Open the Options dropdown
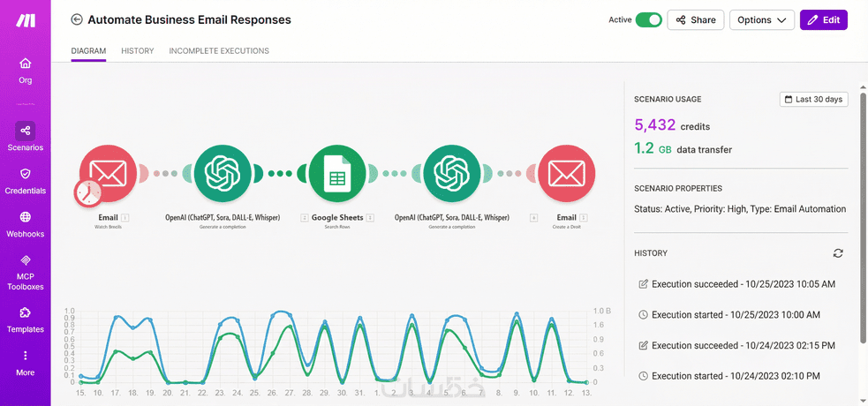868x406 pixels. pyautogui.click(x=762, y=20)
